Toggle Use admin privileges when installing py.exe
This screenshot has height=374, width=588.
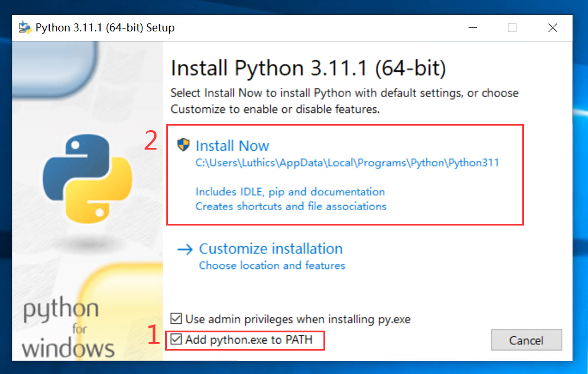pos(176,319)
